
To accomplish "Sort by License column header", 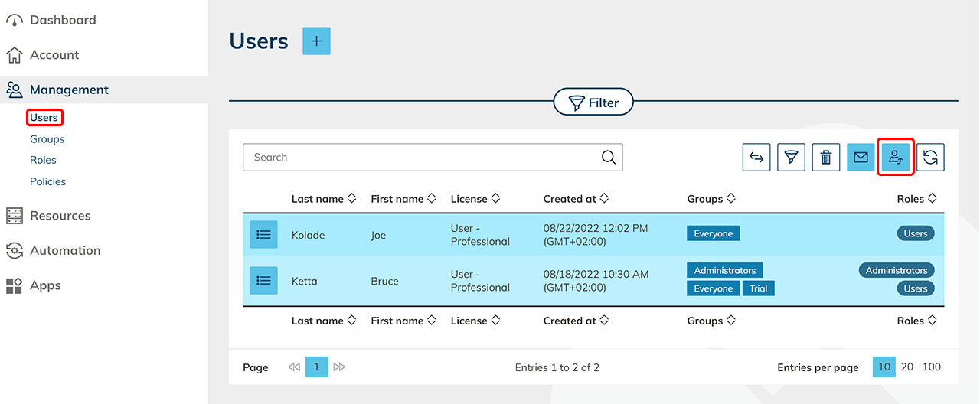I will click(x=475, y=199).
